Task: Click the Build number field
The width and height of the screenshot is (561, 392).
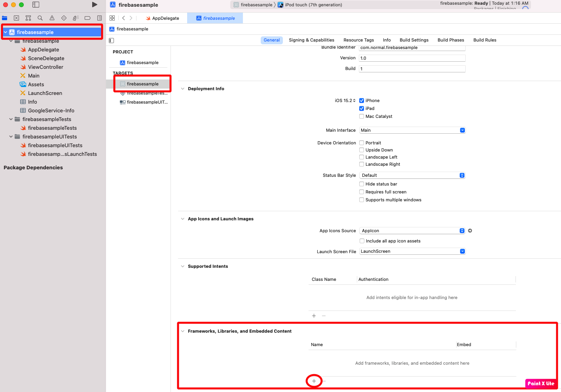Action: (412, 69)
